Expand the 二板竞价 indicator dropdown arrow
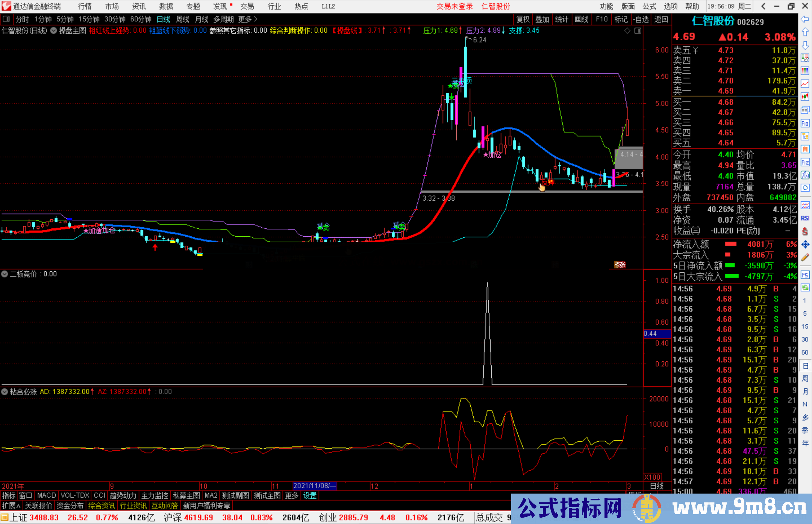 click(5, 274)
